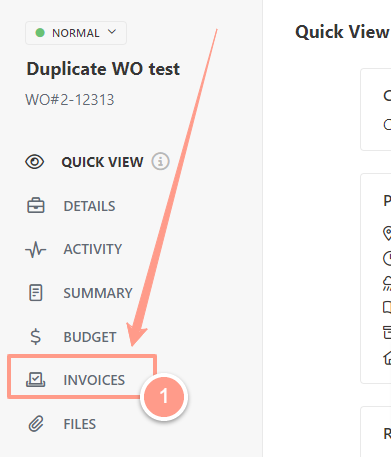Click the work order title Duplicate WO test
Viewport: 391px width, 457px height.
(103, 69)
